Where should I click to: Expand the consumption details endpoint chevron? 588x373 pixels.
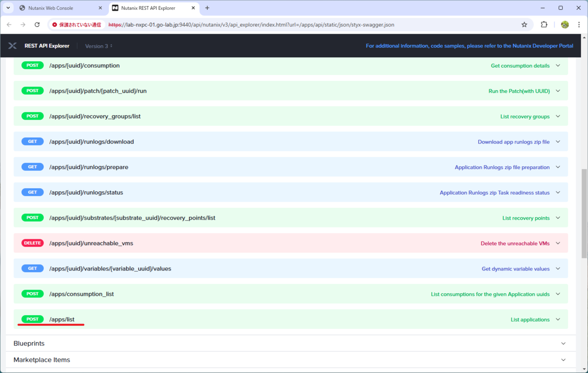[558, 66]
